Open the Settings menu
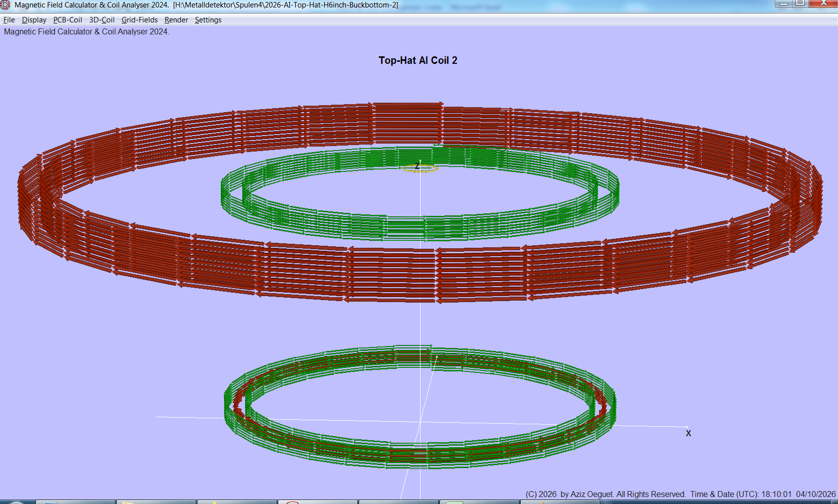Image resolution: width=838 pixels, height=504 pixels. pos(208,20)
